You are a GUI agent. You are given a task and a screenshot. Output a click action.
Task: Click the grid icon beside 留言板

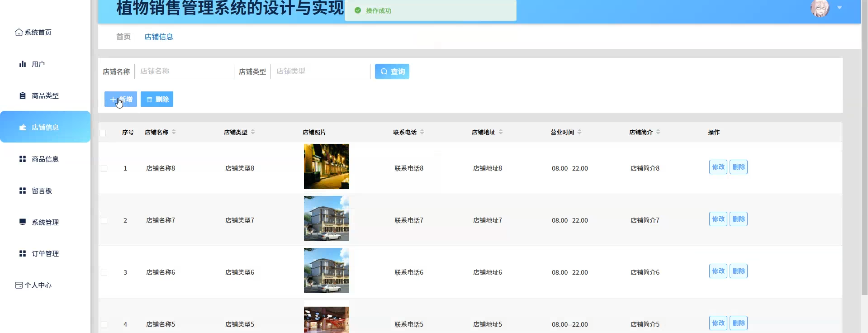(23, 190)
